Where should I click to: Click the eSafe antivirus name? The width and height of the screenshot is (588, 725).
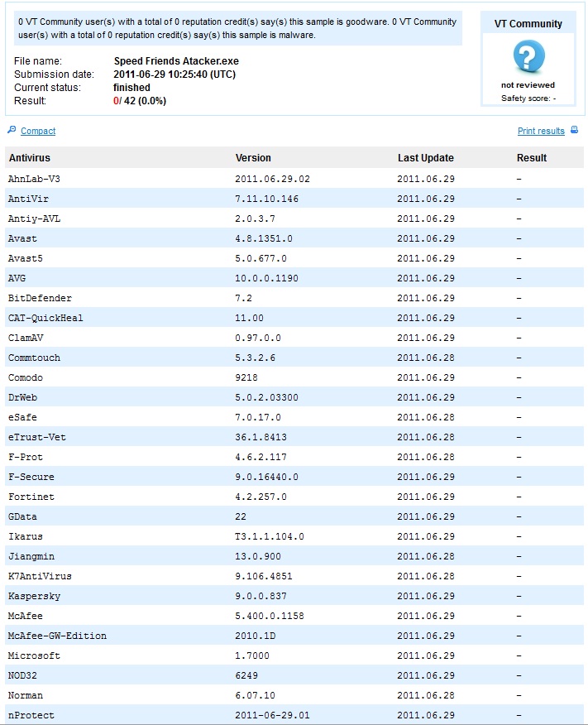coord(22,417)
